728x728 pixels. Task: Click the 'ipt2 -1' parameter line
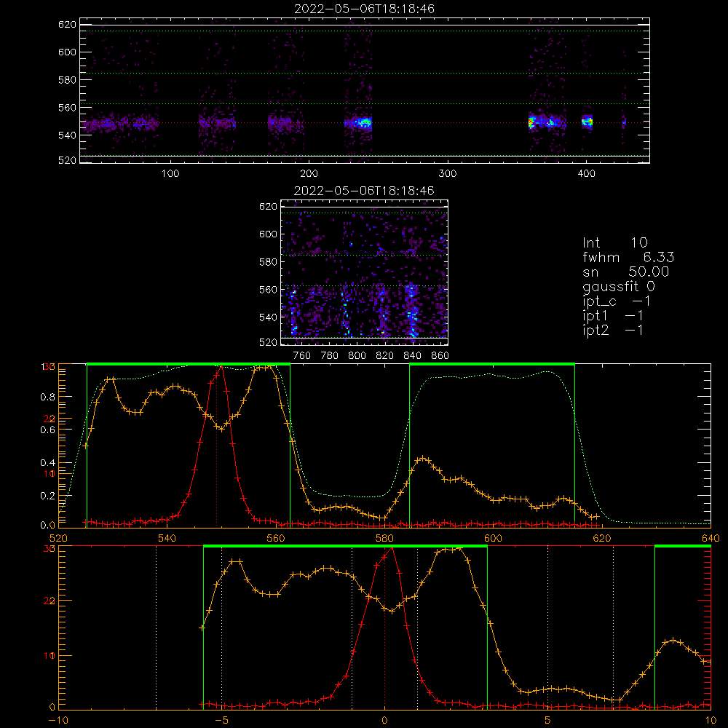click(613, 330)
